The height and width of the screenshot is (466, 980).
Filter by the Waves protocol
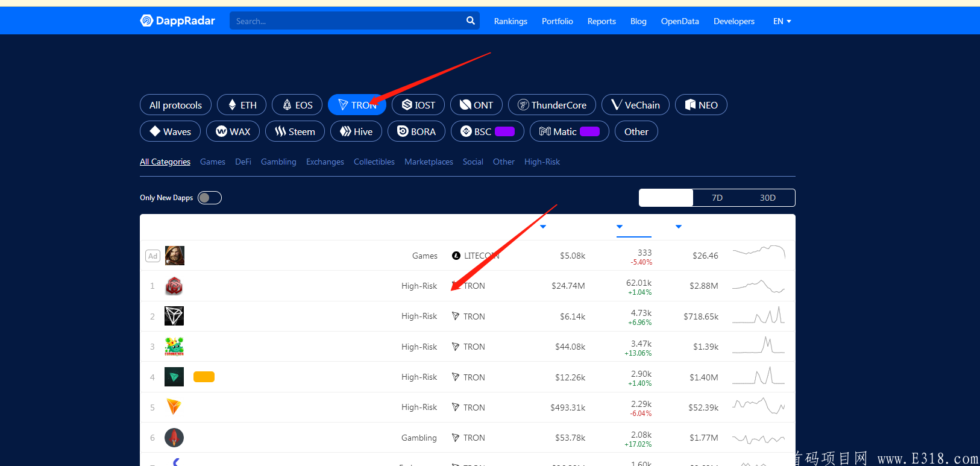click(170, 131)
